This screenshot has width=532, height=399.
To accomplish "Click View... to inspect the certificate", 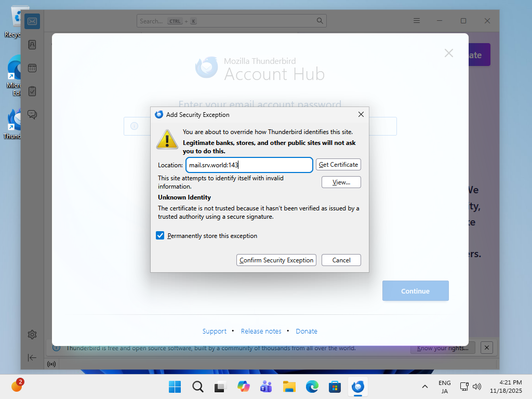I will click(341, 182).
